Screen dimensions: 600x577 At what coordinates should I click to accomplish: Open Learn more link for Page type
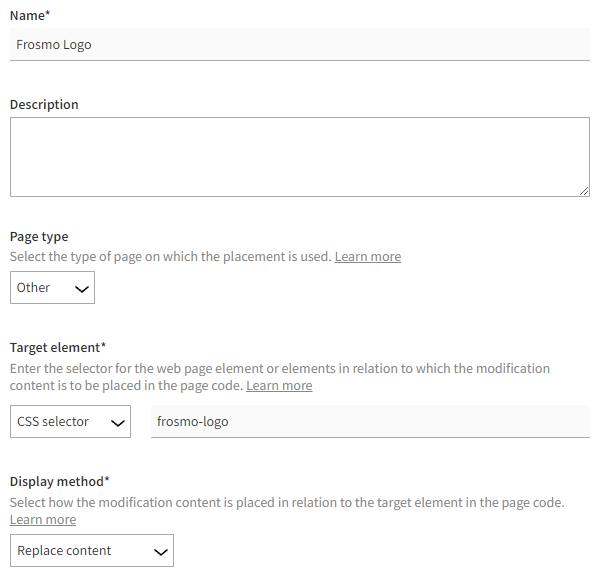(367, 257)
